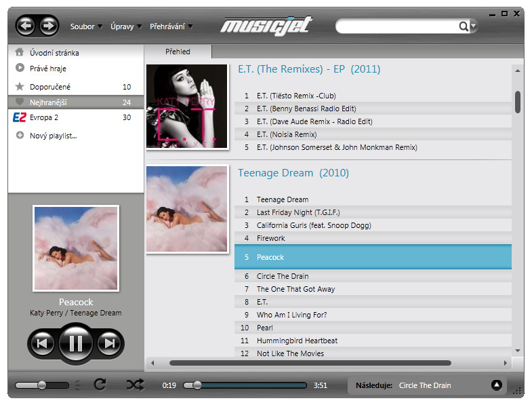Click into the search input field
The width and height of the screenshot is (532, 405).
pyautogui.click(x=397, y=26)
